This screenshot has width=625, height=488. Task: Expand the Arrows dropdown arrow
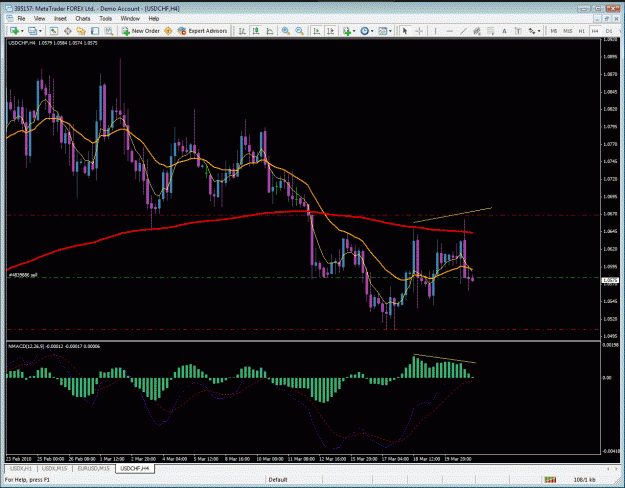(539, 31)
